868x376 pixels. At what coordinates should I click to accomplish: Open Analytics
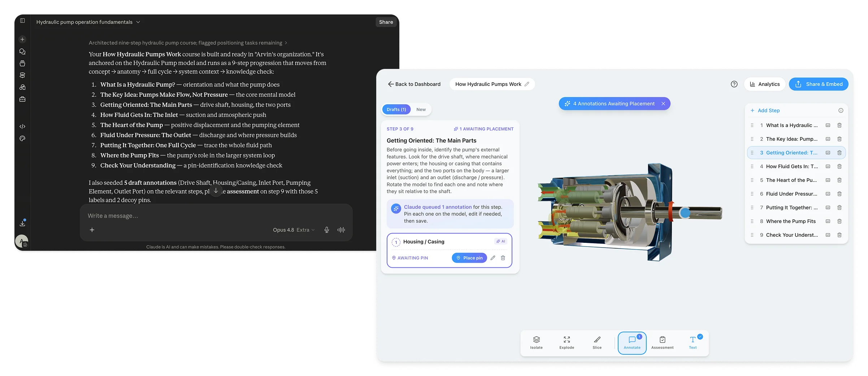tap(765, 84)
